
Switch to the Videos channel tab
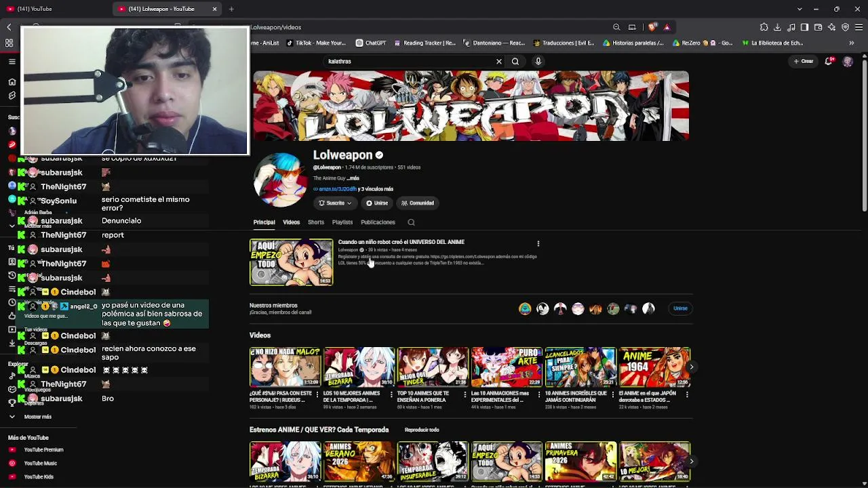[x=291, y=222]
